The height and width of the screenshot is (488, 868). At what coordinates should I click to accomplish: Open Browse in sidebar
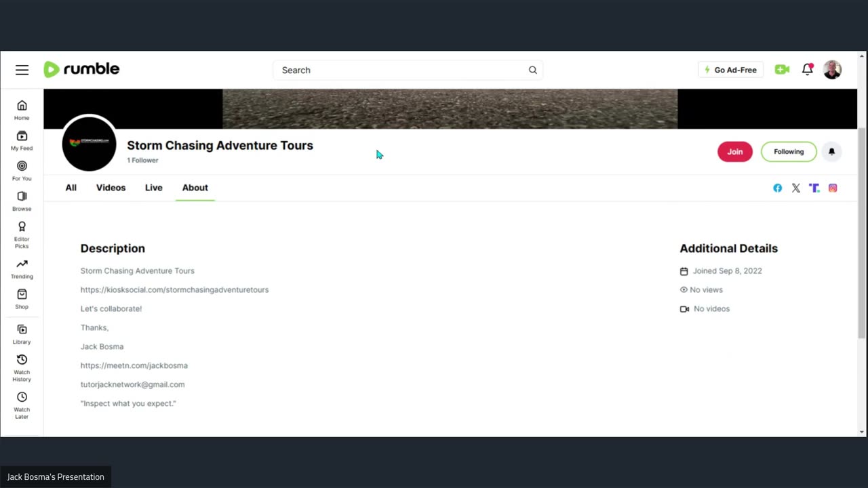22,201
